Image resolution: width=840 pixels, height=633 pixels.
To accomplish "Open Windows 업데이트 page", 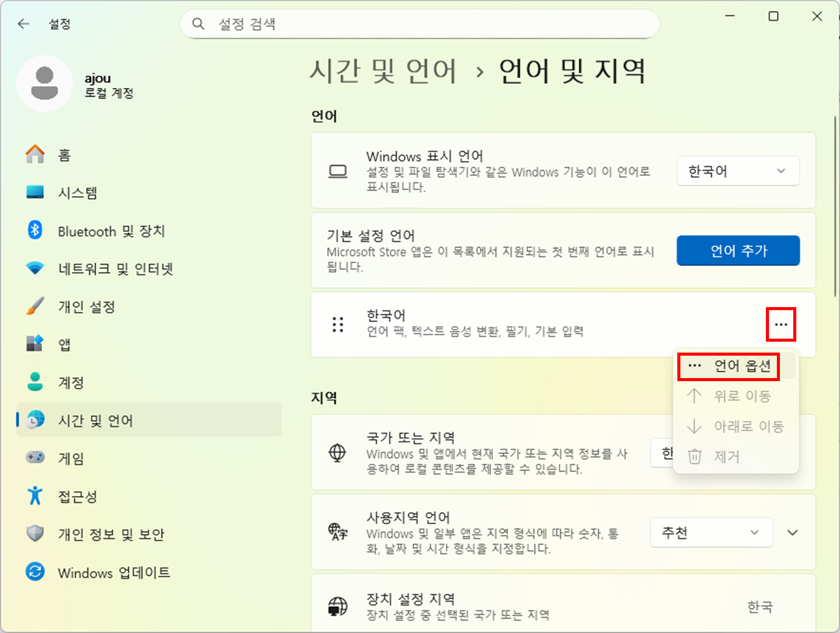I will pos(113,573).
